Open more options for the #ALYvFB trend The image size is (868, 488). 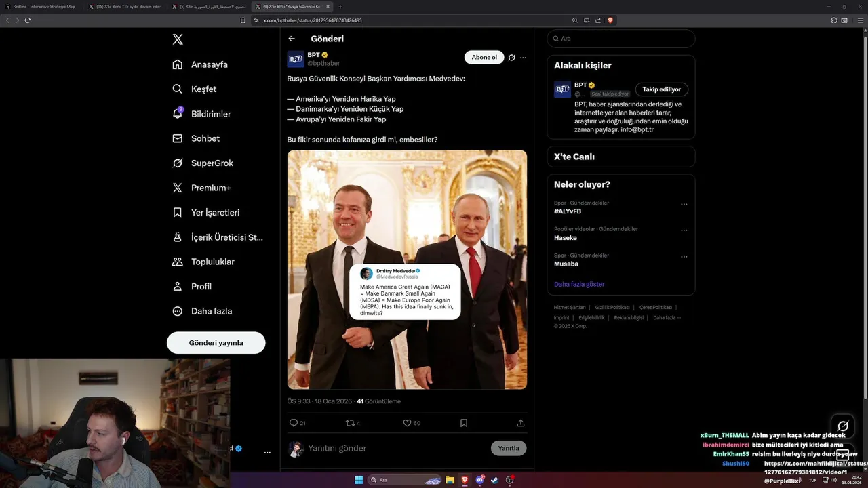tap(684, 204)
